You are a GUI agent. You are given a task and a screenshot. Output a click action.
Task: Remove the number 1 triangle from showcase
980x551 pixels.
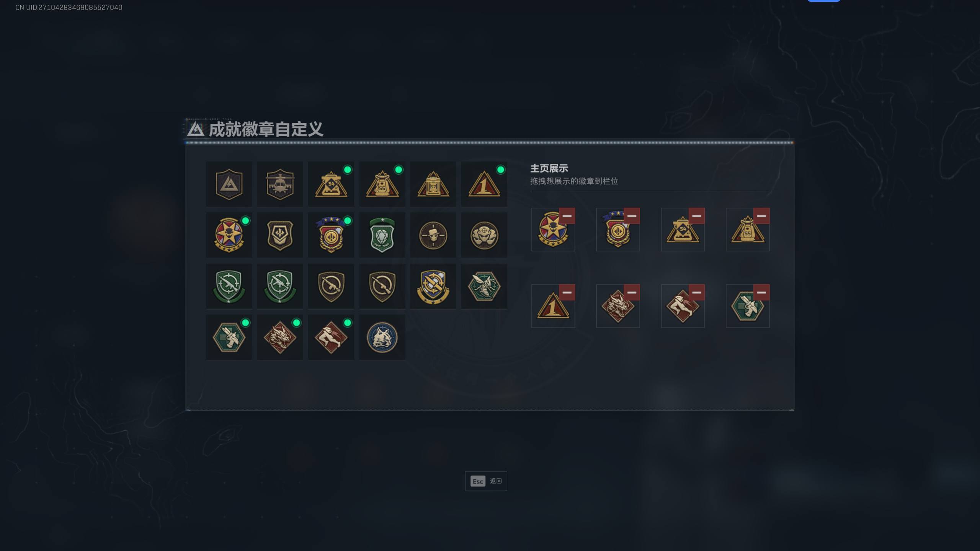point(567,292)
